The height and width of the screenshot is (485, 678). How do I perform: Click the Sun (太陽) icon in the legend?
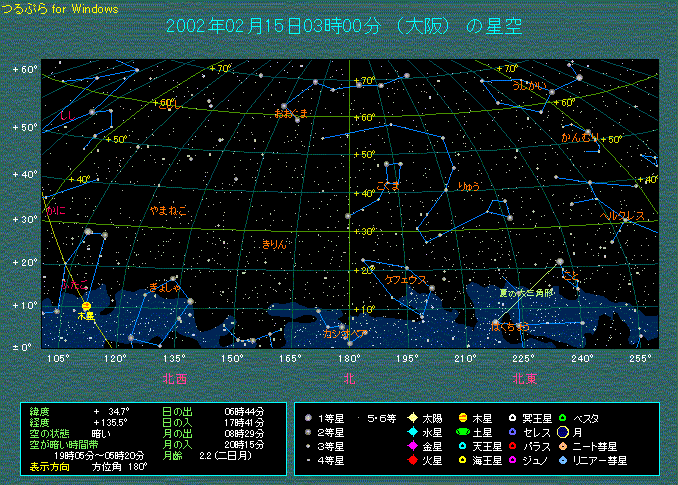(412, 417)
